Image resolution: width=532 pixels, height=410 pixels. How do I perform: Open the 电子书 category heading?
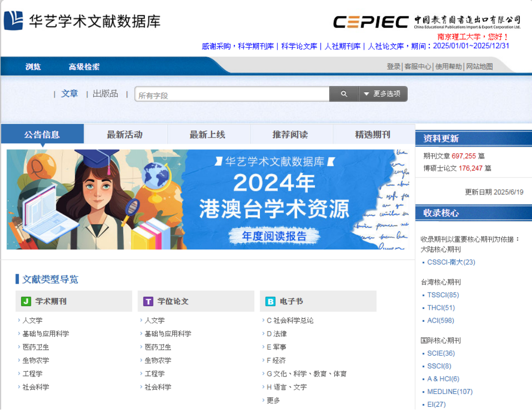[x=291, y=302]
